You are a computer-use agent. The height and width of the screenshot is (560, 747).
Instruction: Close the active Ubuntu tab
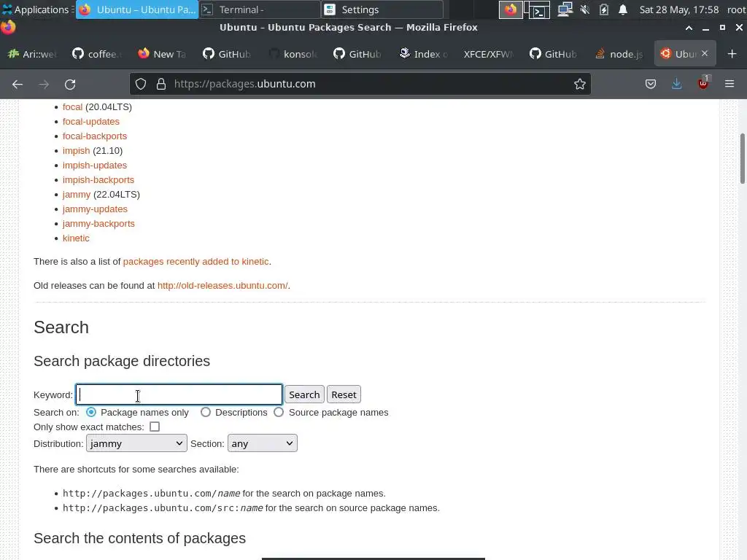point(705,53)
